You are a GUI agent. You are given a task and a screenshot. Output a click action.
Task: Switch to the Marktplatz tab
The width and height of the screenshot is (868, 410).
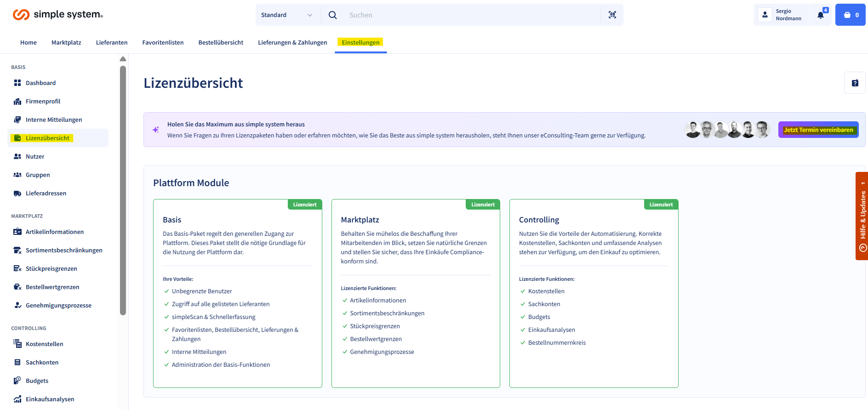coord(66,42)
